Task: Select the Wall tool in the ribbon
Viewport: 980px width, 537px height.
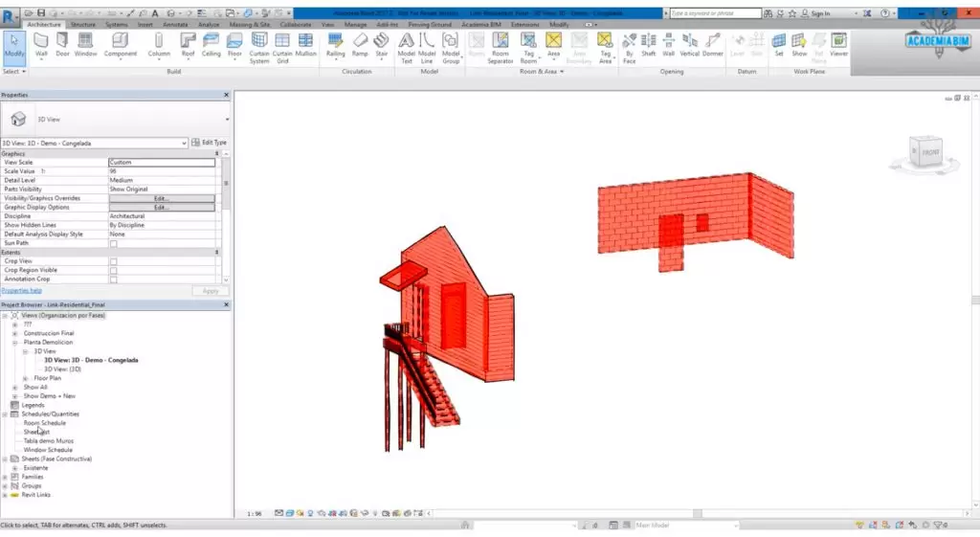Action: point(41,43)
